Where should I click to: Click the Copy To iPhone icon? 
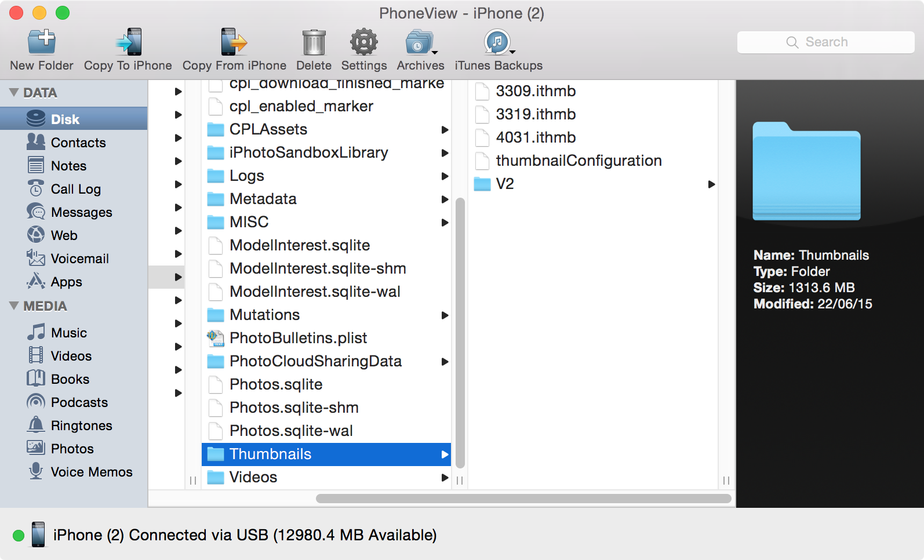click(129, 42)
